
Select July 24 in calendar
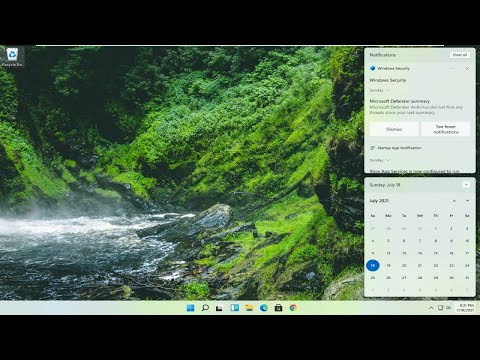467,265
